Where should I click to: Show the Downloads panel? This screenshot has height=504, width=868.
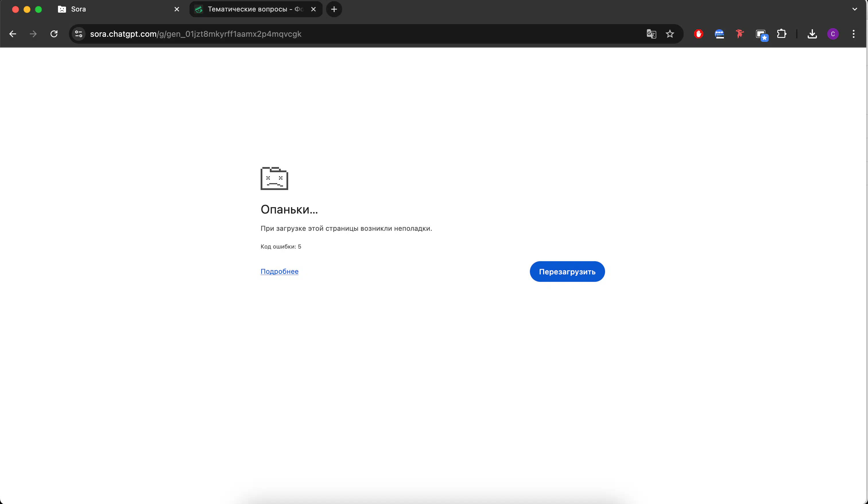(812, 34)
